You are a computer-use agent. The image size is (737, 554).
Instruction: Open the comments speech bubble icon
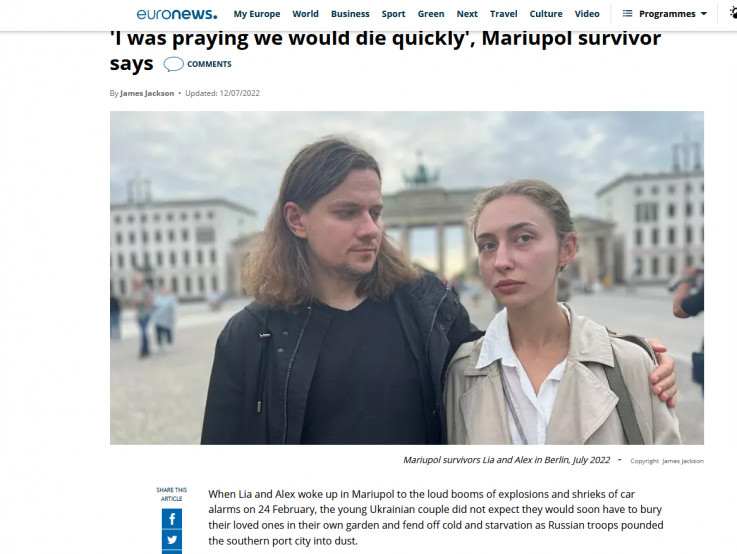tap(173, 64)
